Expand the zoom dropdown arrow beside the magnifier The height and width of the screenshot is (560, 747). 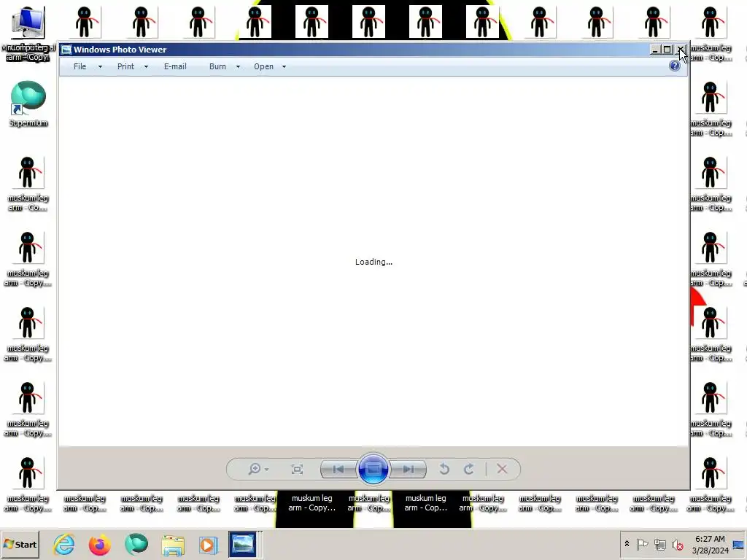(x=267, y=470)
